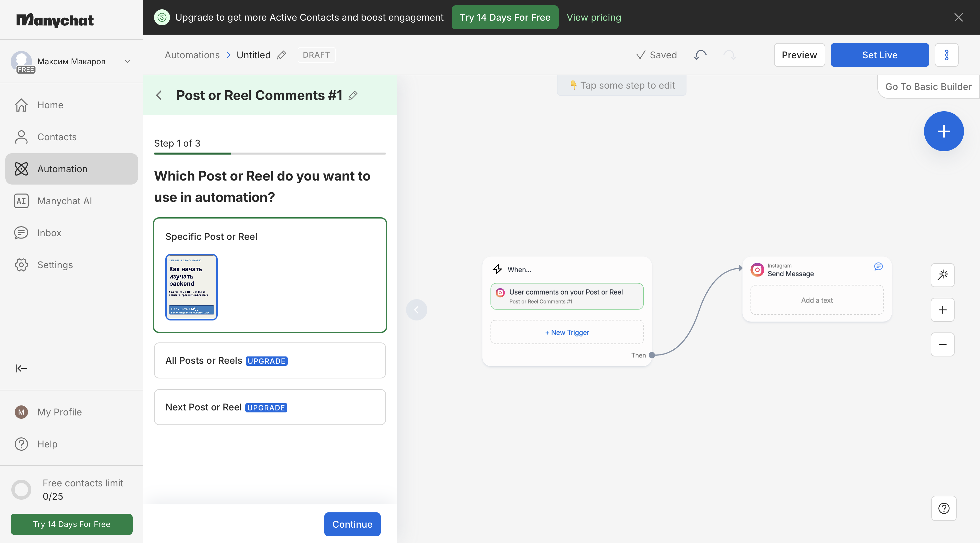Zoom in on the flow canvas
Screen dimensions: 980x543
point(942,310)
